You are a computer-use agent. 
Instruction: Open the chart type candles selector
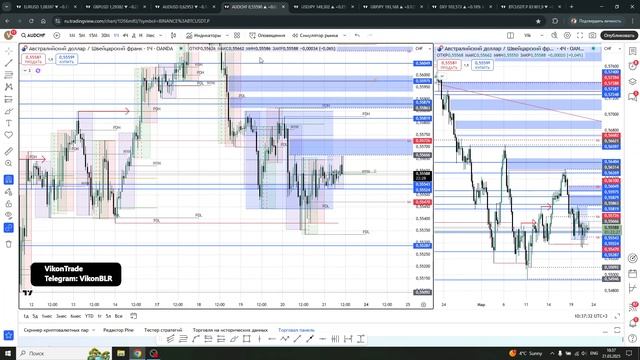[x=173, y=36]
